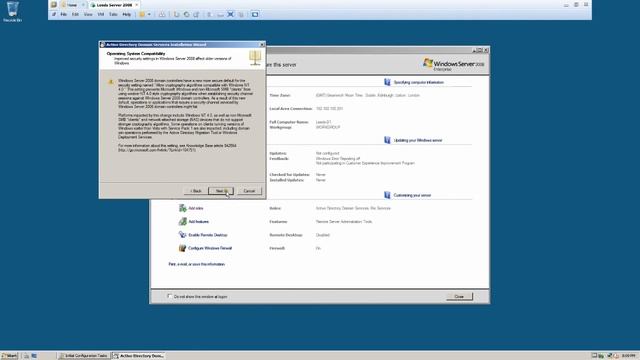Click the Enable Remote Desktop link
Screen dimensions: 640x360
[x=207, y=235]
